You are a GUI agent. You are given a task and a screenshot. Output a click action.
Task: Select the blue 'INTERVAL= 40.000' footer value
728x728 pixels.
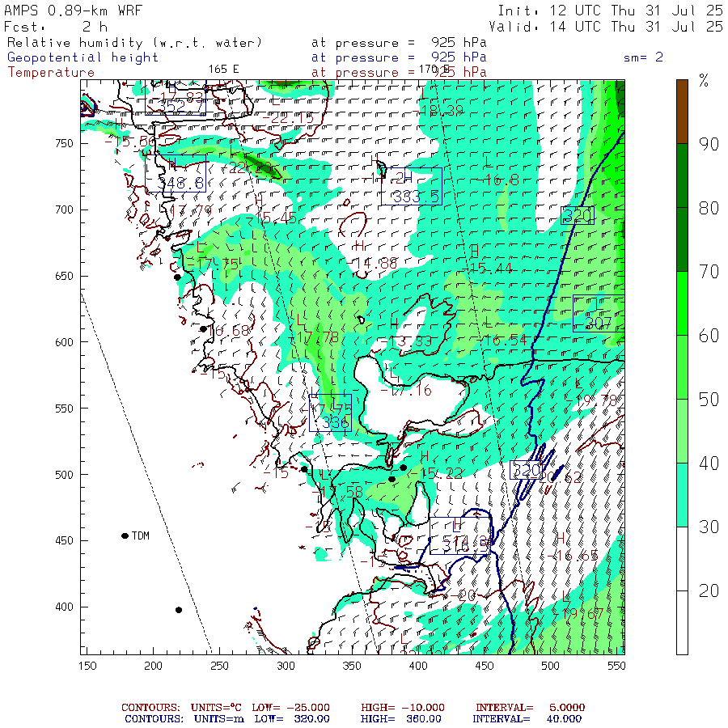point(527,719)
